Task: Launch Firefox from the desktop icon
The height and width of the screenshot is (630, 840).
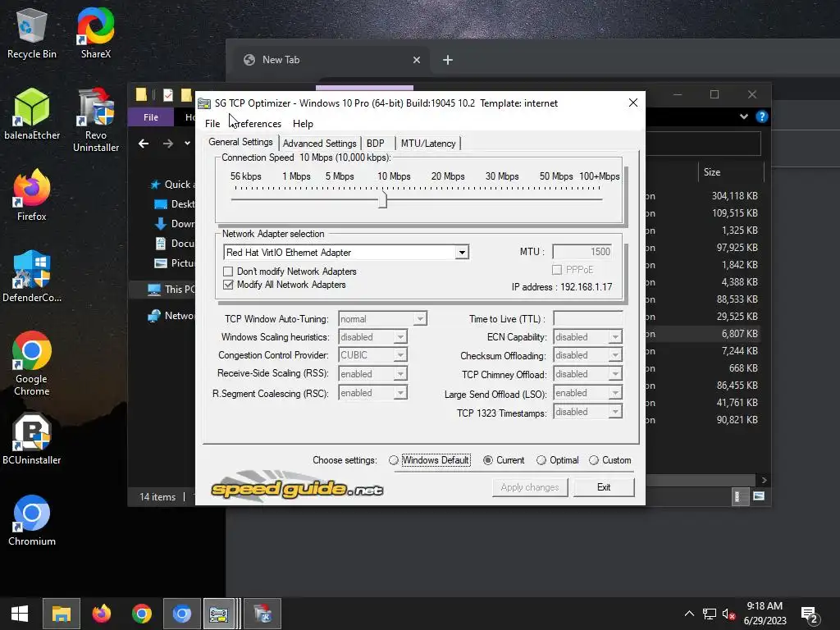Action: click(x=32, y=195)
